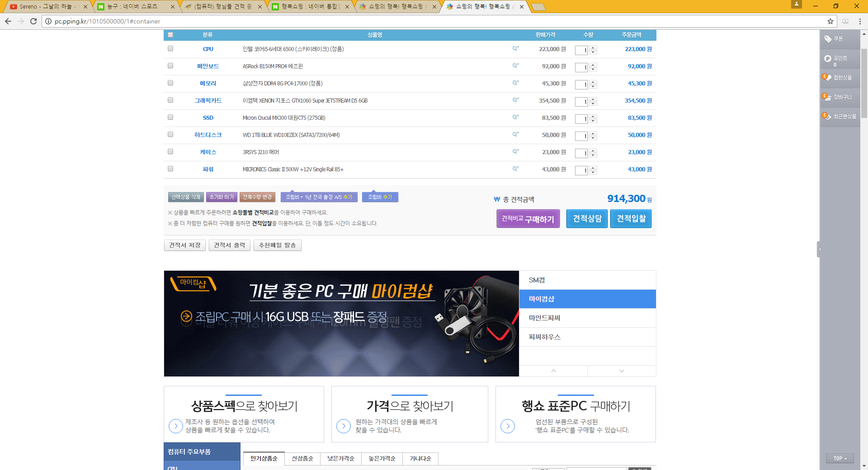Click magnifier icon on the SSD row

tap(515, 117)
